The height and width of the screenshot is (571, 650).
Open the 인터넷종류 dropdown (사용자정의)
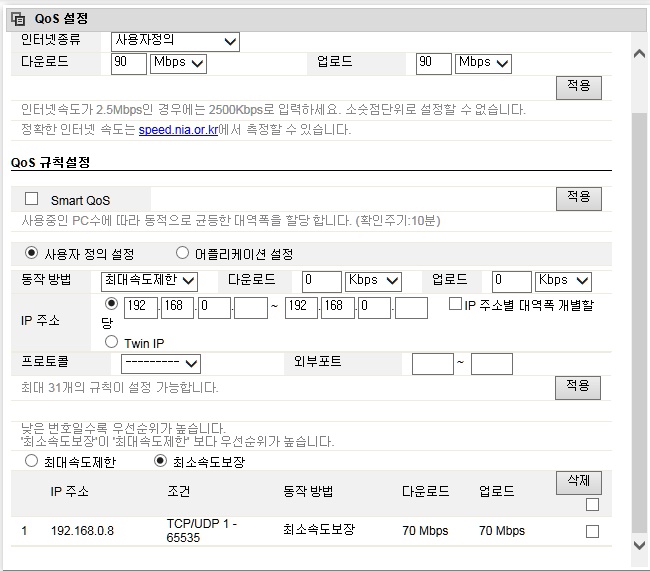[175, 41]
